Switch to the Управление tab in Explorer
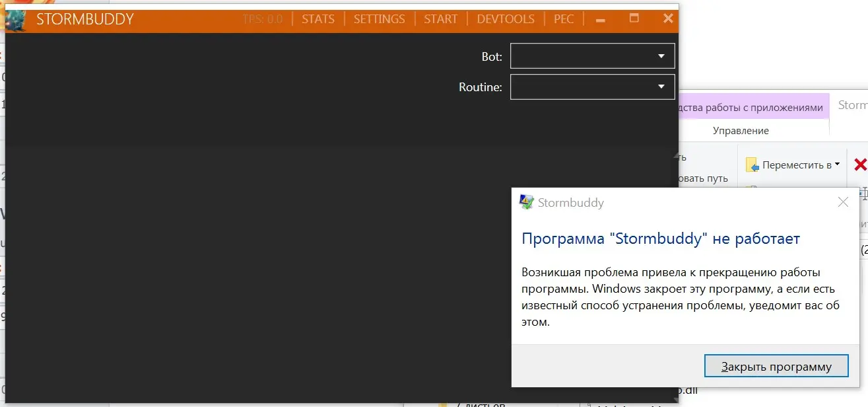This screenshot has height=407, width=868. [x=741, y=131]
